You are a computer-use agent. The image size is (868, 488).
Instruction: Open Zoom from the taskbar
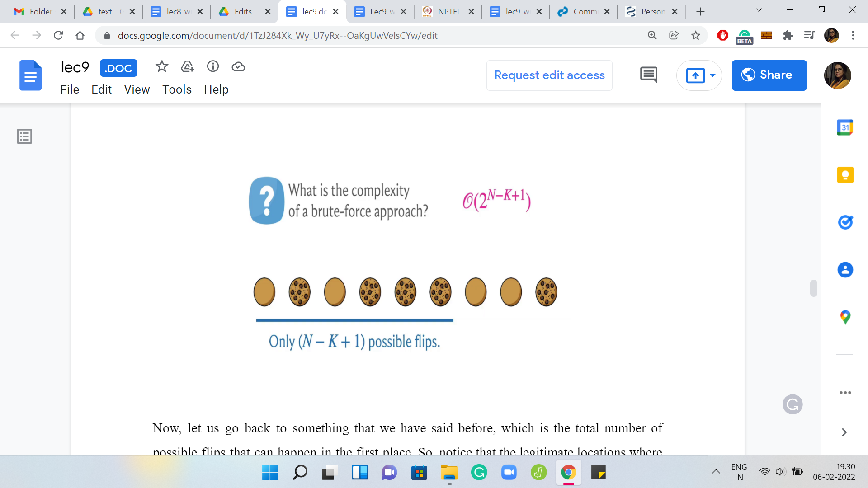pos(509,473)
